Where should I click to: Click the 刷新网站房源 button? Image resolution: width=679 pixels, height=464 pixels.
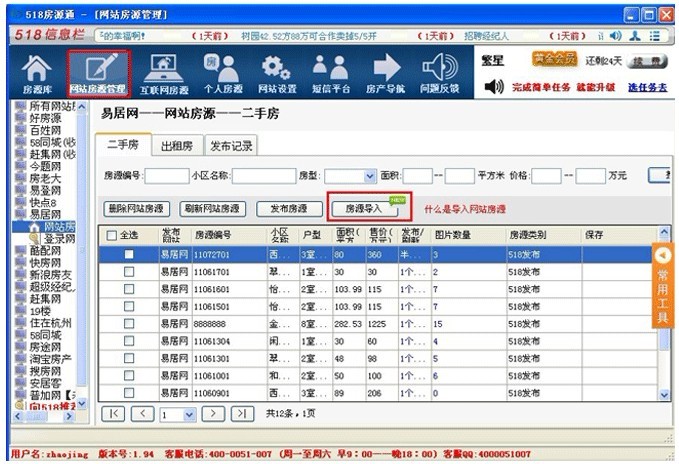click(x=212, y=209)
